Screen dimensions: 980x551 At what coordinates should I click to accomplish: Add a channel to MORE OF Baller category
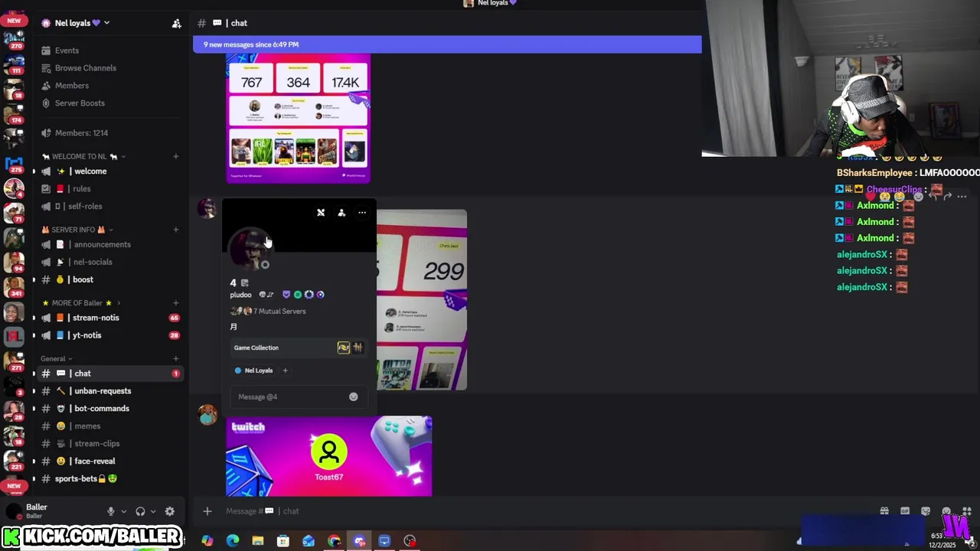click(x=175, y=303)
